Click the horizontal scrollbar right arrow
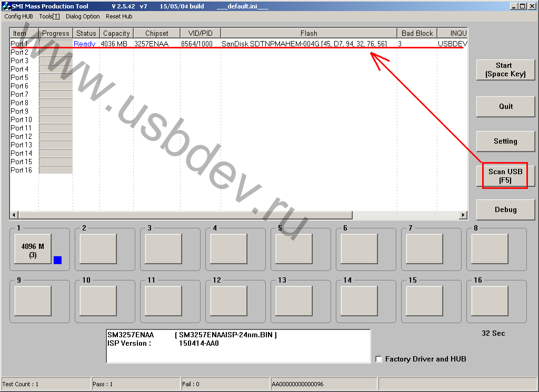 [x=463, y=215]
